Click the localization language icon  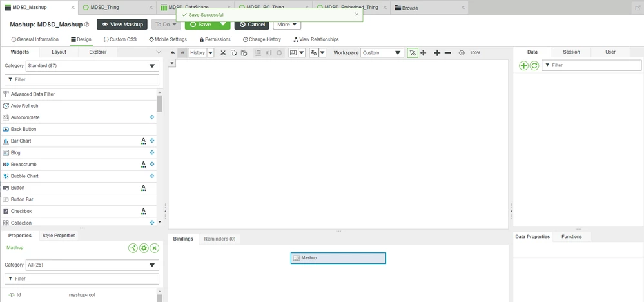(314, 53)
